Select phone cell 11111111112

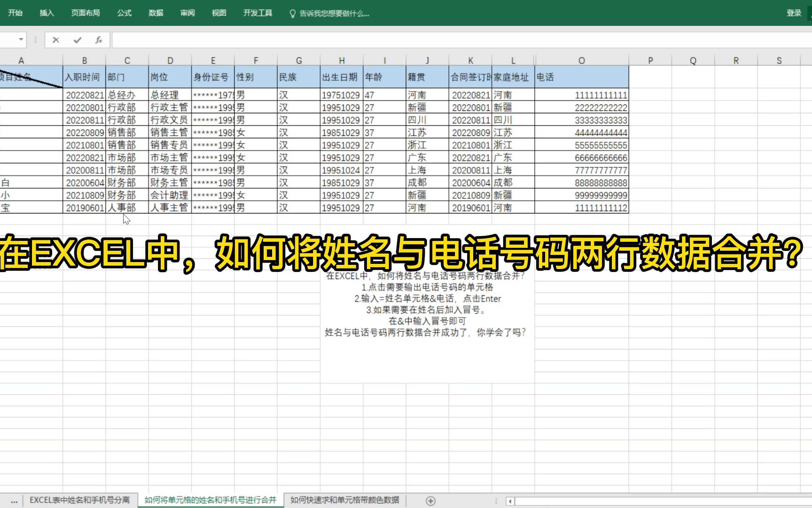click(582, 208)
